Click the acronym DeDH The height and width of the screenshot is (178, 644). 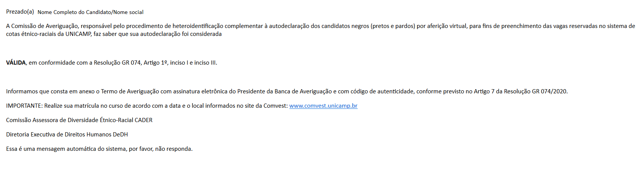pyautogui.click(x=120, y=135)
